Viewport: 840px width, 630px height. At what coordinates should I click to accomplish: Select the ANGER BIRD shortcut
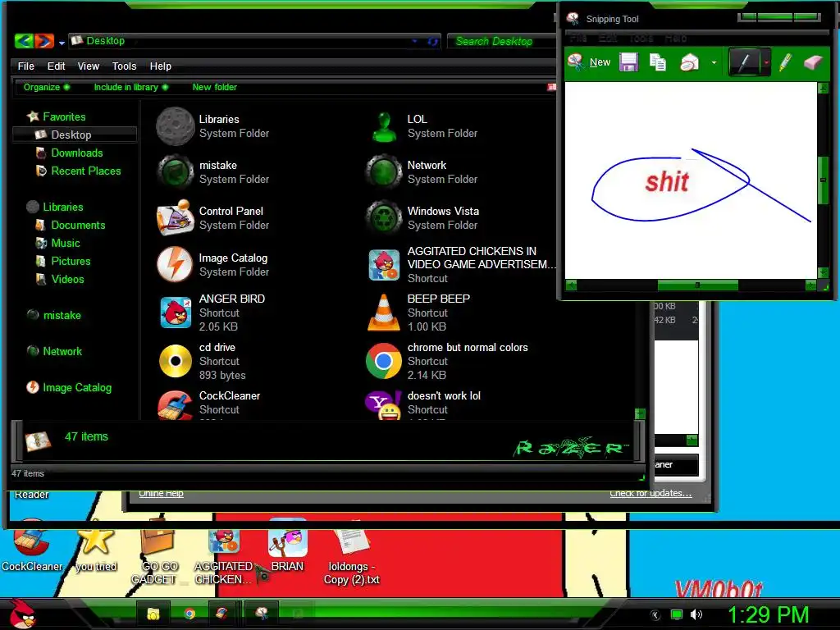point(214,313)
